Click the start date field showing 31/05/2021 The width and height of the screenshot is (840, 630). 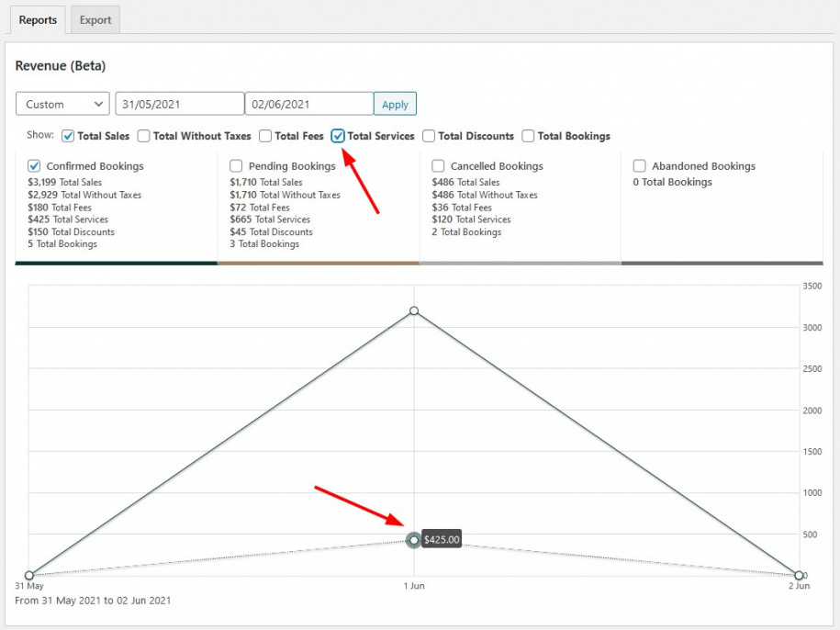[x=179, y=104]
